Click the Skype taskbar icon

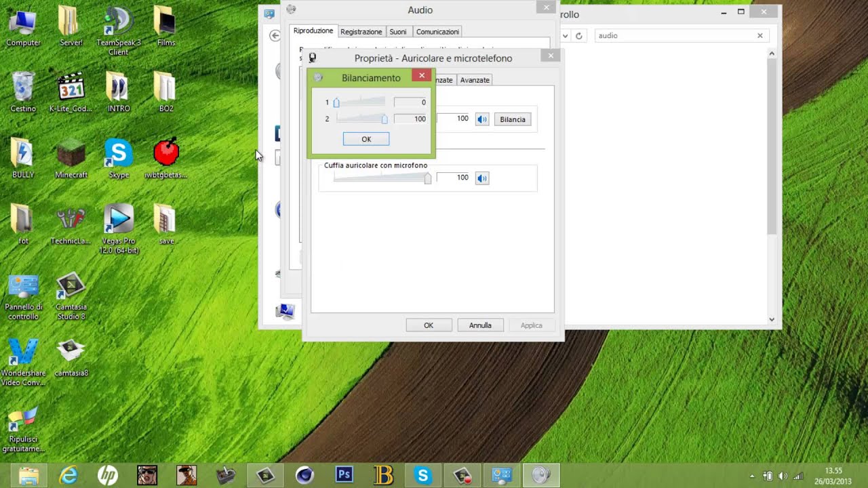422,476
